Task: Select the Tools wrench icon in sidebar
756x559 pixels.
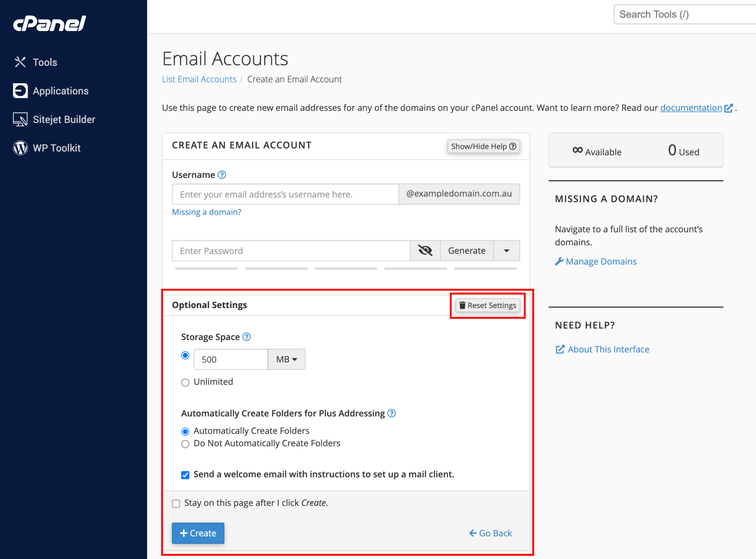Action: click(x=20, y=62)
